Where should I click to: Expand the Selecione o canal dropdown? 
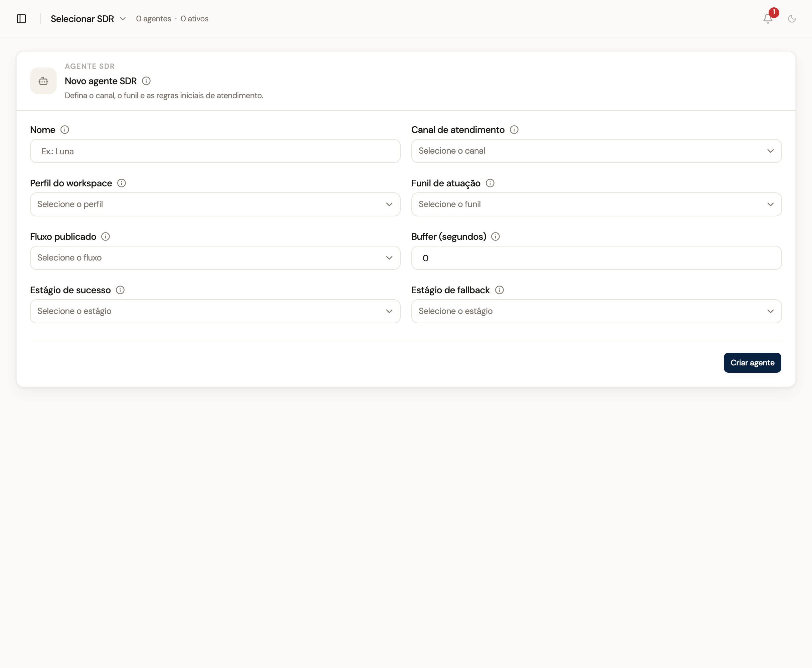click(596, 151)
